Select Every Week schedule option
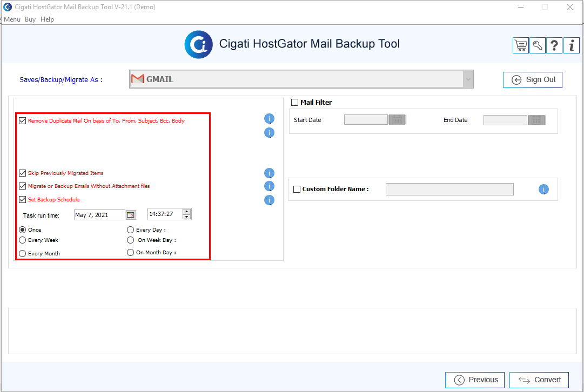 click(22, 240)
